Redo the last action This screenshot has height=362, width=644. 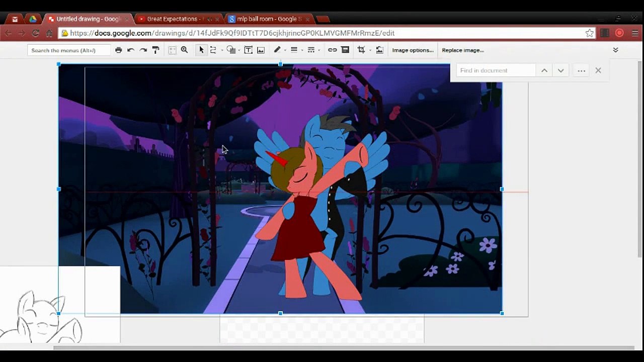pos(143,50)
